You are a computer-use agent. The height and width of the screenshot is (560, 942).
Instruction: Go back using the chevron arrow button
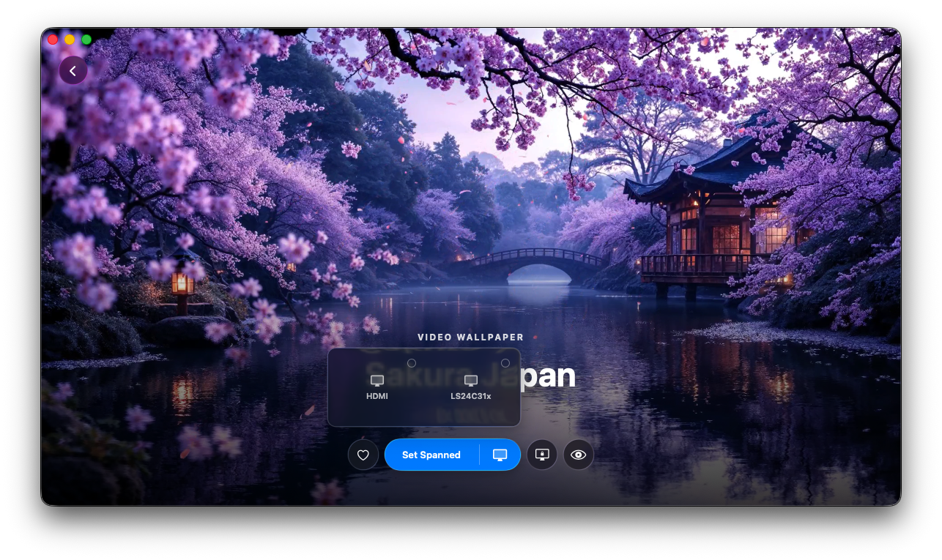[x=73, y=71]
